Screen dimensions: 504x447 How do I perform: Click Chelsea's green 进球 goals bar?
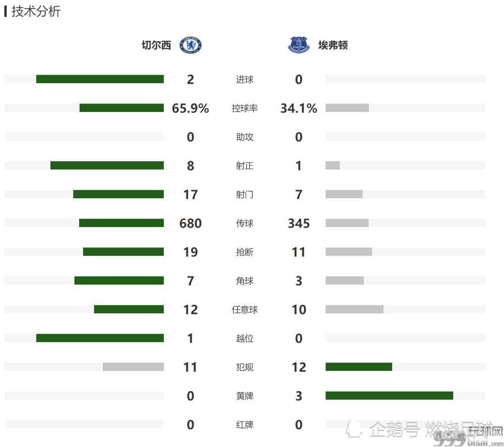pos(100,79)
